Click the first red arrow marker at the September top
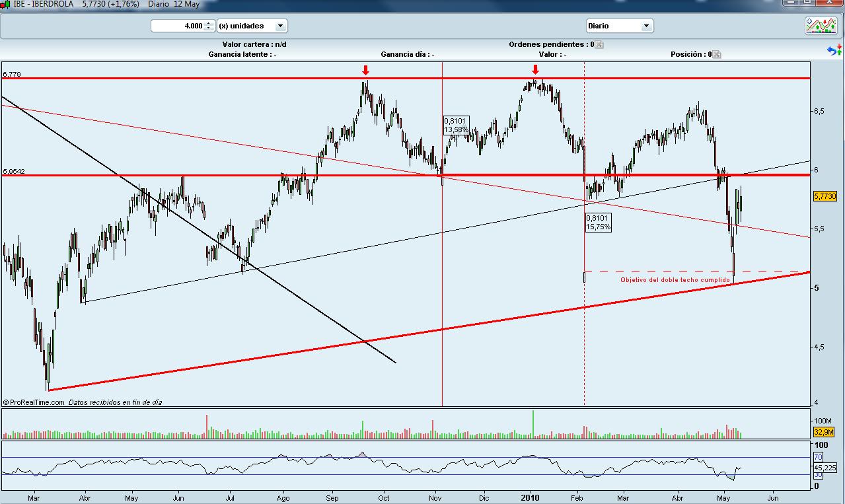 point(365,70)
